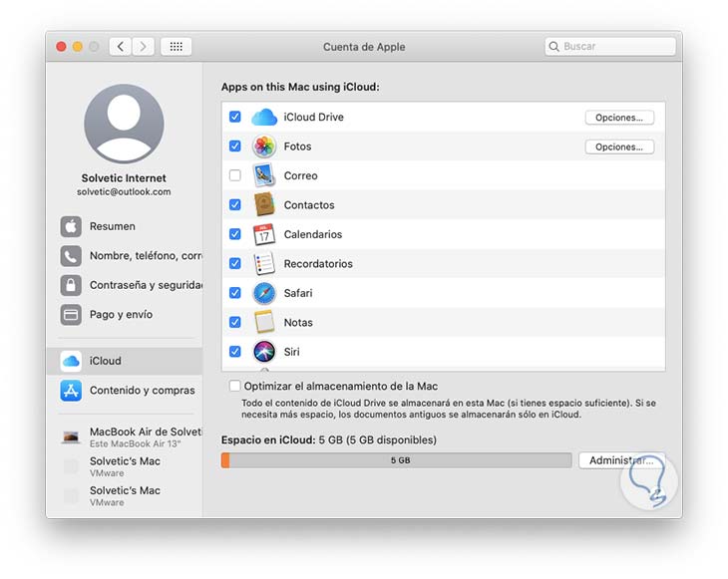Click the Safari compass icon
This screenshot has height=579, width=728.
coord(264,293)
